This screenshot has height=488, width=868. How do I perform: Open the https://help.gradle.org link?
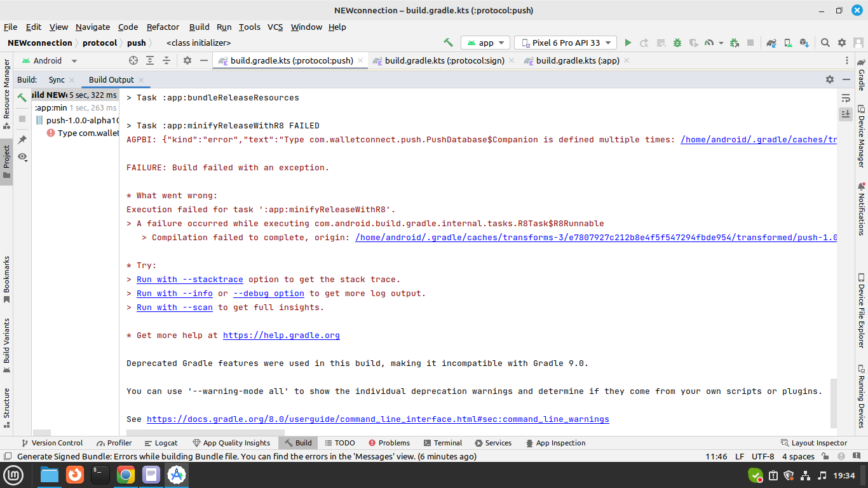point(281,335)
